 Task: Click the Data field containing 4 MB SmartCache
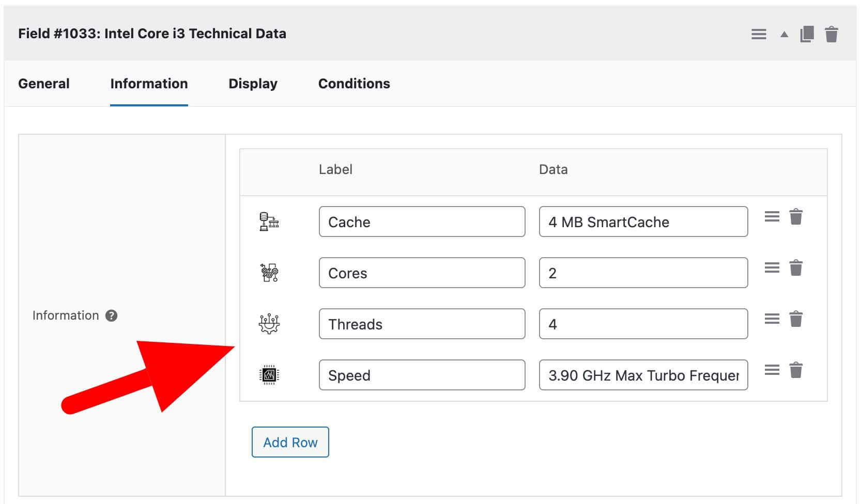click(643, 222)
